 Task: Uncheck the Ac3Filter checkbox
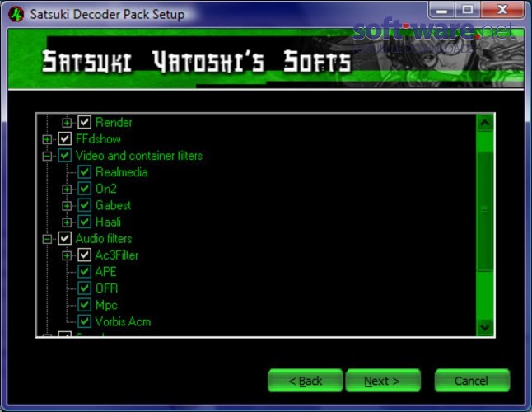pos(84,255)
